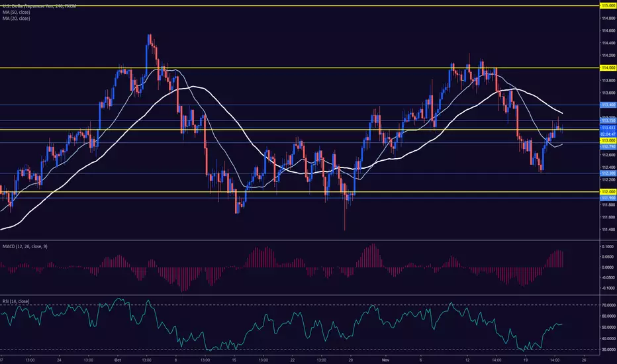
Task: Click the RSI scale value 40.0000
Action: point(608,338)
